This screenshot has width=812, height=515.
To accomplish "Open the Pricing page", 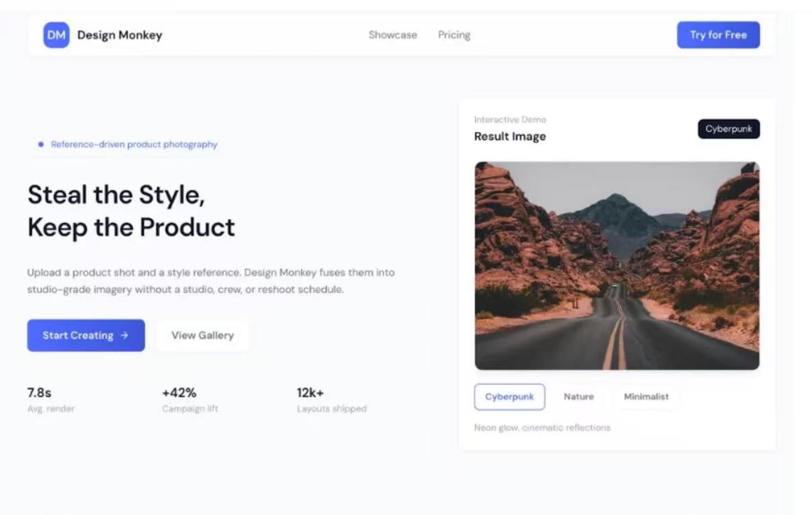I will pos(454,35).
